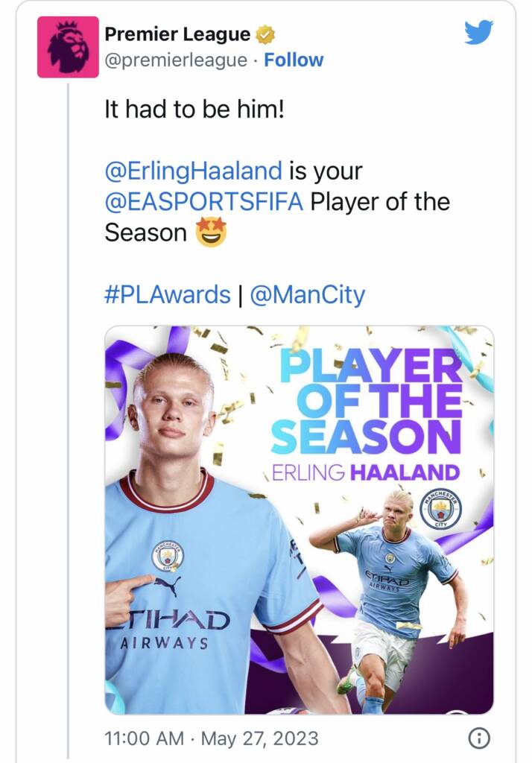The width and height of the screenshot is (532, 763).
Task: Click the Etihad Airways sponsor text on the shirt
Action: 169,630
